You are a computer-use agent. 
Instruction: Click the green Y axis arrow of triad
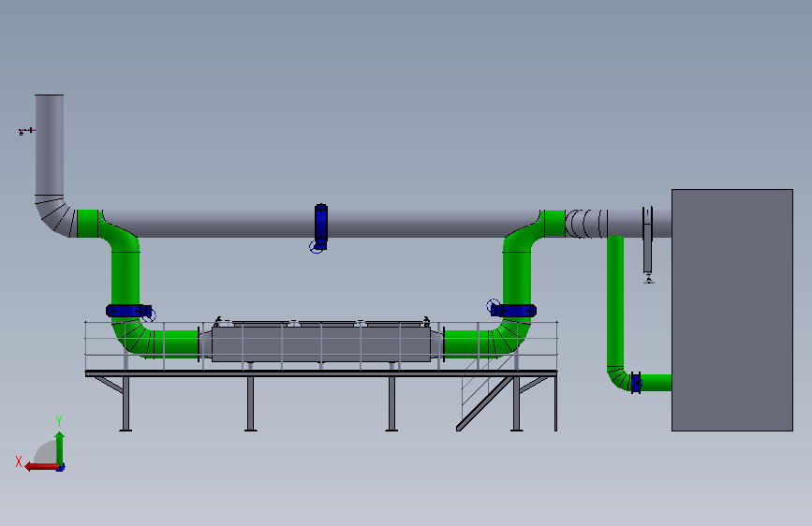(x=60, y=447)
